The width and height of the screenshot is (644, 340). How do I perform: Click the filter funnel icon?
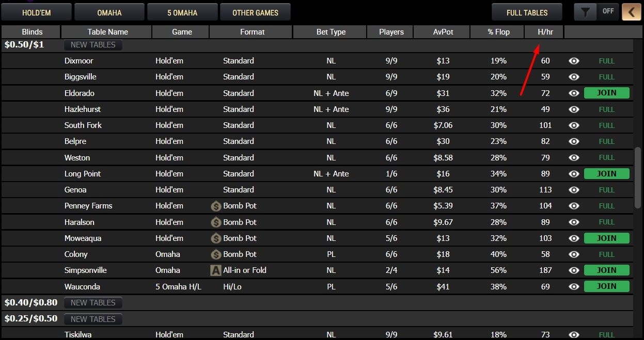[x=585, y=12]
